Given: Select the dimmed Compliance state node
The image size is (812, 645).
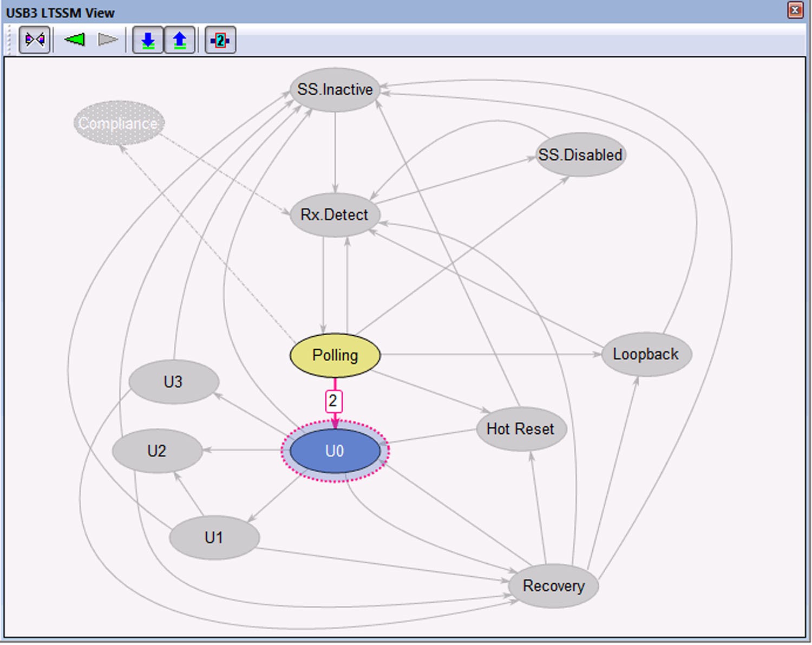Looking at the screenshot, I should tap(119, 123).
